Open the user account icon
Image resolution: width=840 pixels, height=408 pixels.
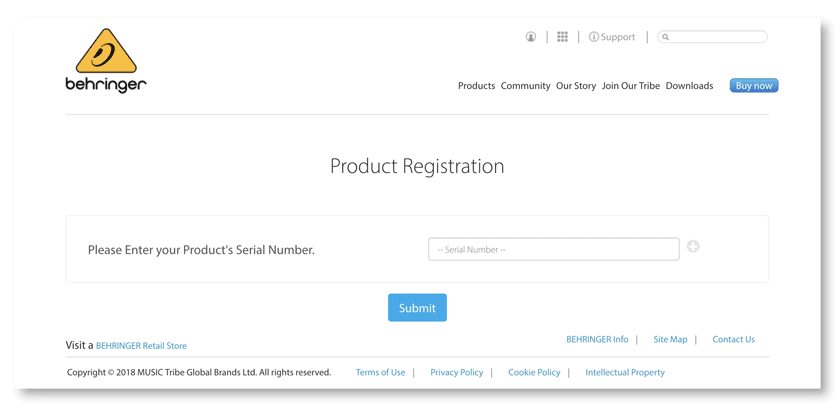[530, 37]
